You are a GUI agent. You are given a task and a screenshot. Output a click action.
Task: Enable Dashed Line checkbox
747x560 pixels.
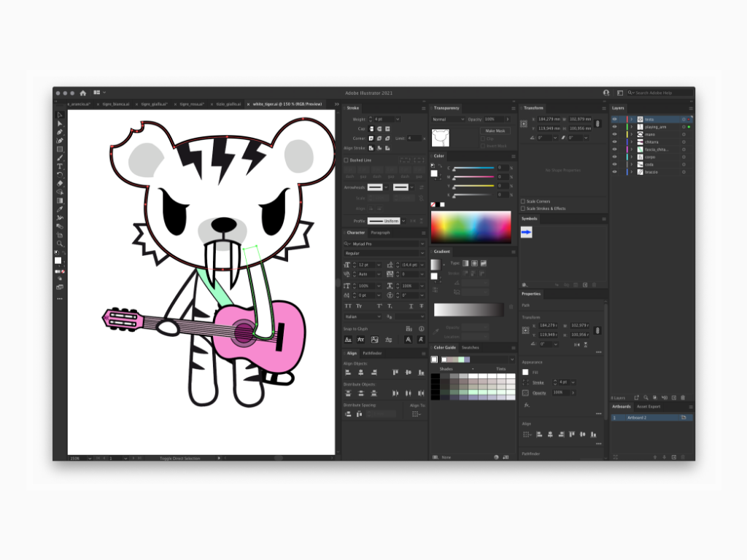coord(347,160)
